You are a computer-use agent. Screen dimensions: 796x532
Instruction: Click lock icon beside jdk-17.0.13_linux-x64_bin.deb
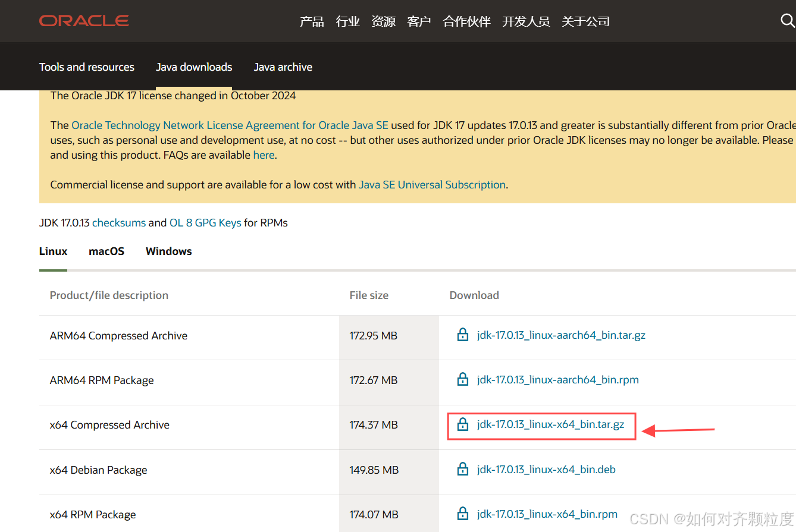(x=462, y=469)
